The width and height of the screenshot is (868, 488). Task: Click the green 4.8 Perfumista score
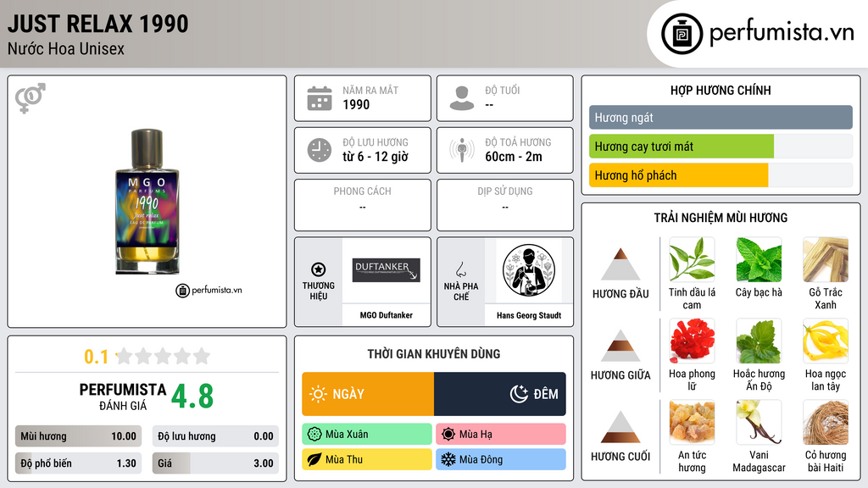point(192,396)
